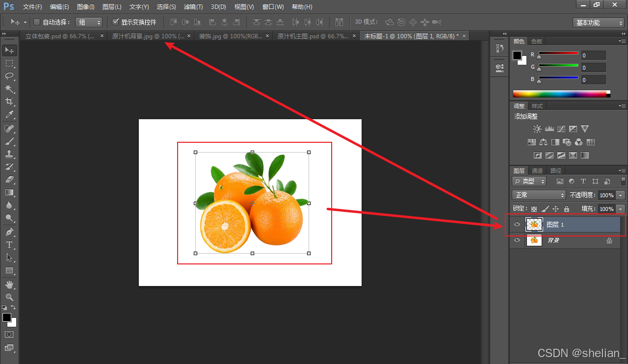The width and height of the screenshot is (628, 364).
Task: Select the Clone Stamp tool
Action: (x=9, y=154)
